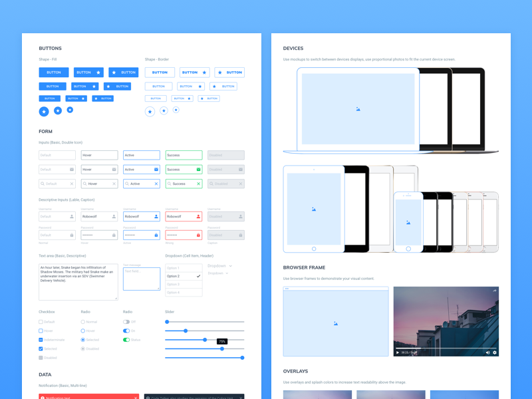The image size is (532, 399).
Task: Click the red lock icon in Wrong password field
Action: 198,235
